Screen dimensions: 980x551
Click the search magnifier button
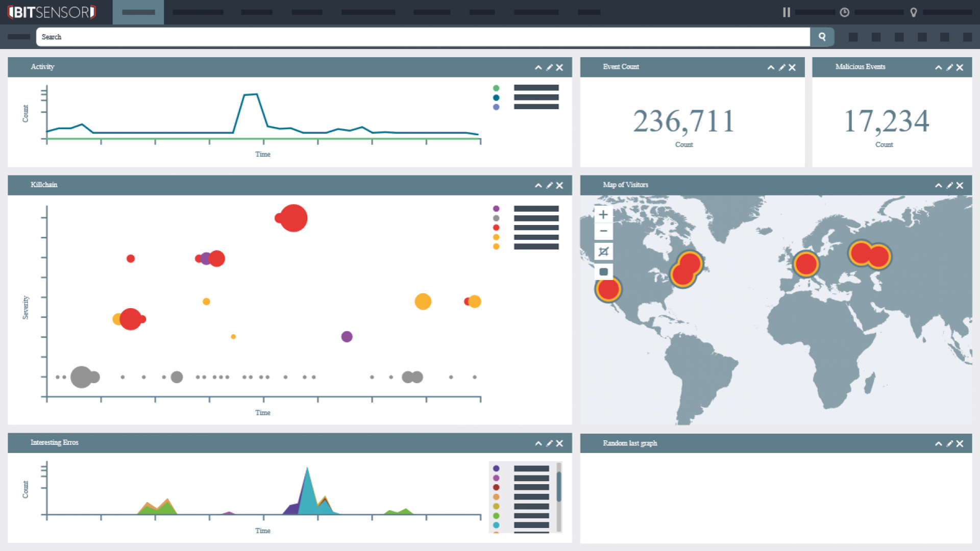[x=822, y=37]
